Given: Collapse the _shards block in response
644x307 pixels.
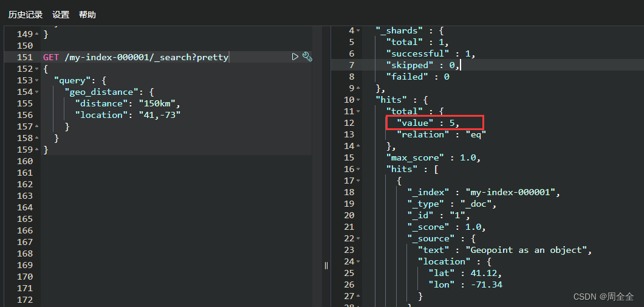Looking at the screenshot, I should (358, 30).
